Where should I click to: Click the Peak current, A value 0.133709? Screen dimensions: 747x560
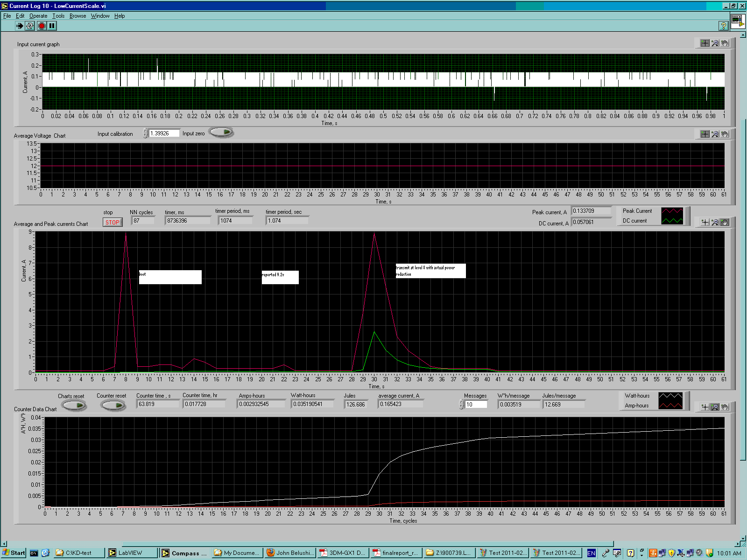(591, 211)
